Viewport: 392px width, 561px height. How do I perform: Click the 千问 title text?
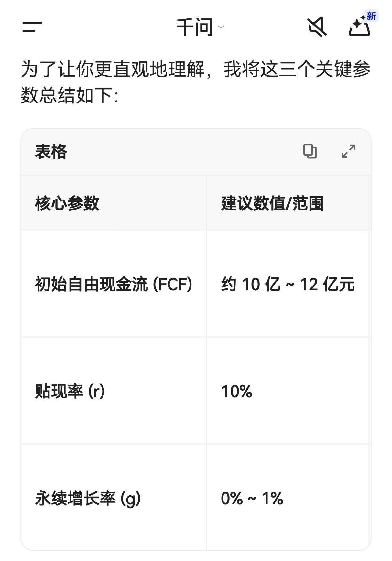194,27
